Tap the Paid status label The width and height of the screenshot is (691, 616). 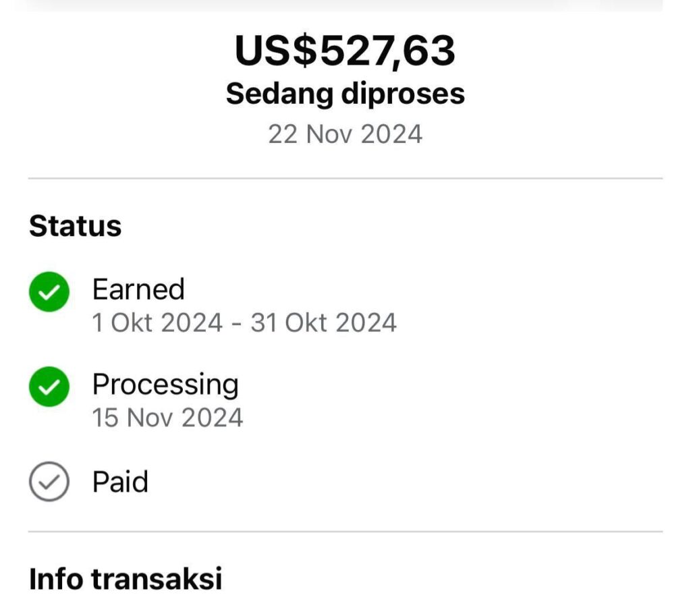[x=120, y=482]
